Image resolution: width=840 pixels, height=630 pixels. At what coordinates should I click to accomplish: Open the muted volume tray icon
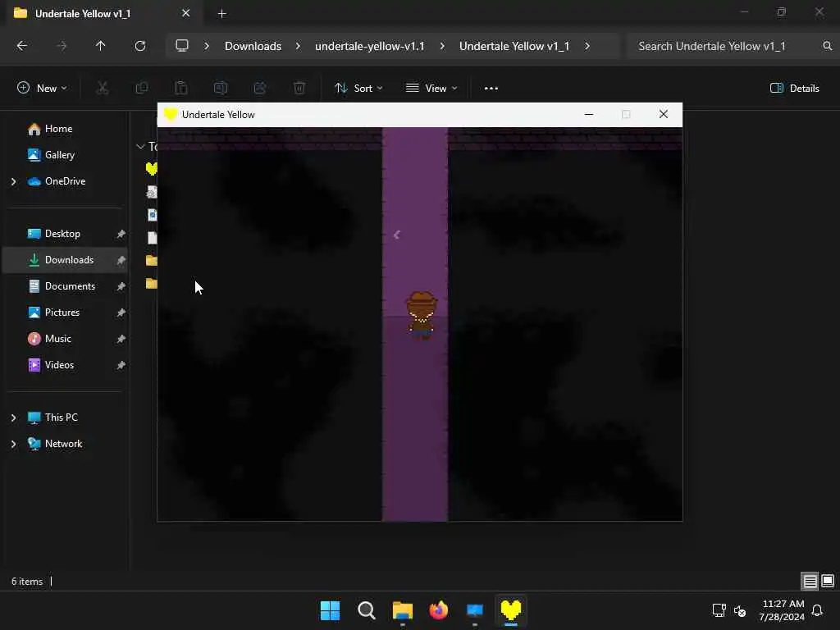(x=740, y=610)
